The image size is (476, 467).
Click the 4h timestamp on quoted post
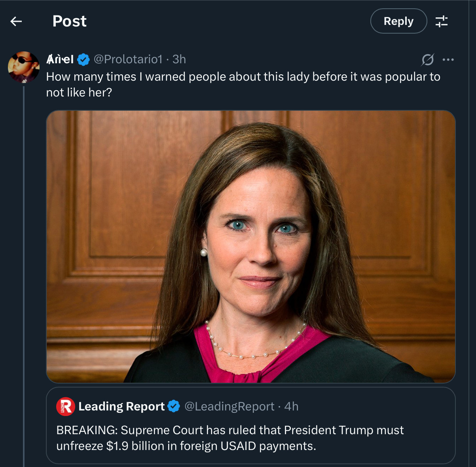292,406
